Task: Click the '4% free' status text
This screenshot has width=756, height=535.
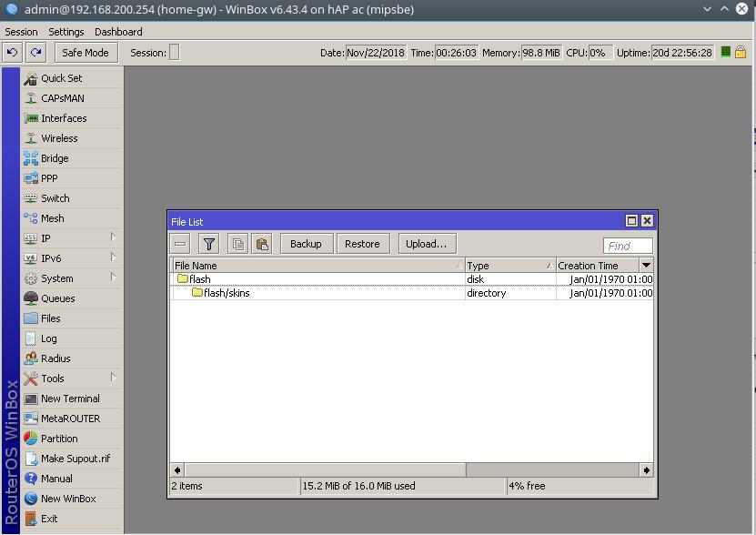Action: click(x=527, y=486)
